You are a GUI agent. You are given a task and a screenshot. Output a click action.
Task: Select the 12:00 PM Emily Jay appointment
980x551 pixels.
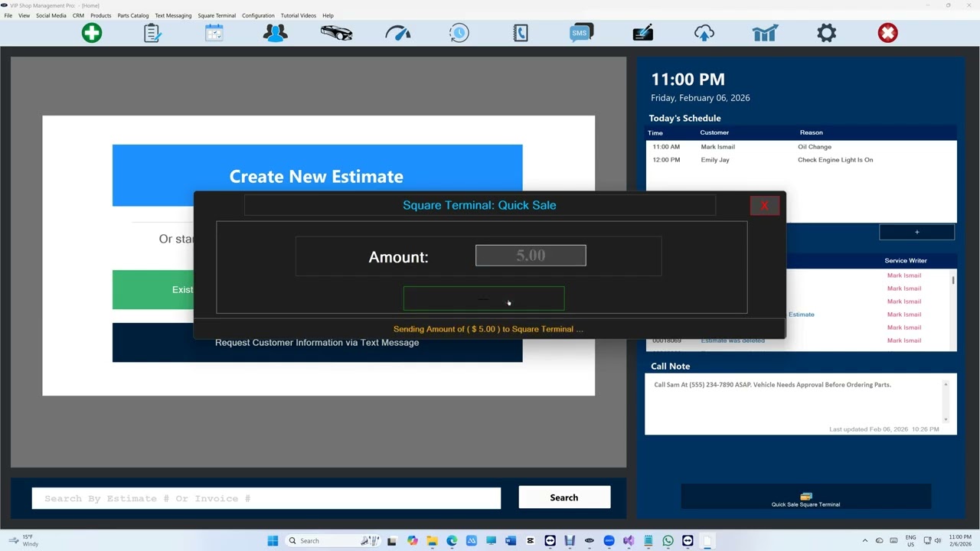click(801, 160)
